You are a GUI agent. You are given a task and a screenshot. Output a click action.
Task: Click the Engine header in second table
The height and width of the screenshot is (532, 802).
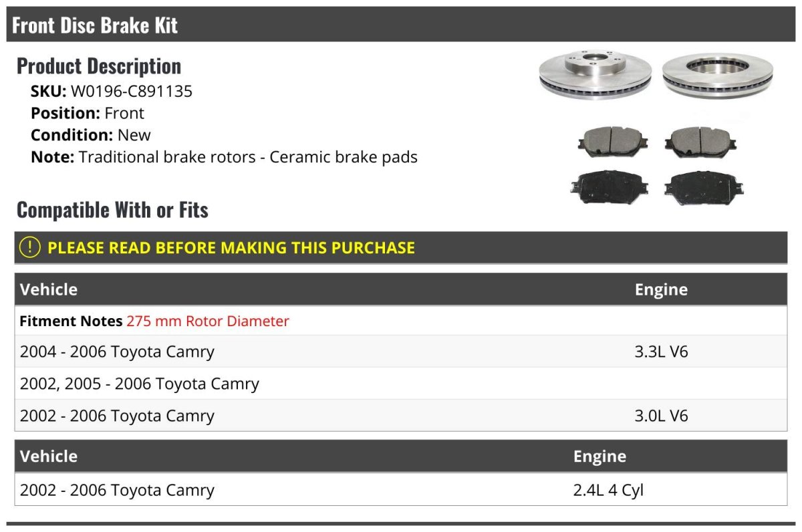click(599, 456)
